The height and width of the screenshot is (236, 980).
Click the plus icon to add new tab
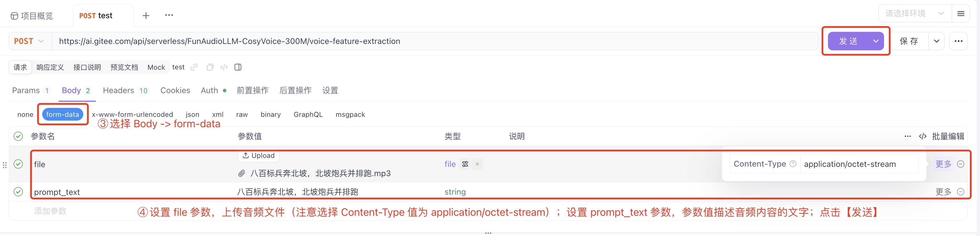coord(146,16)
